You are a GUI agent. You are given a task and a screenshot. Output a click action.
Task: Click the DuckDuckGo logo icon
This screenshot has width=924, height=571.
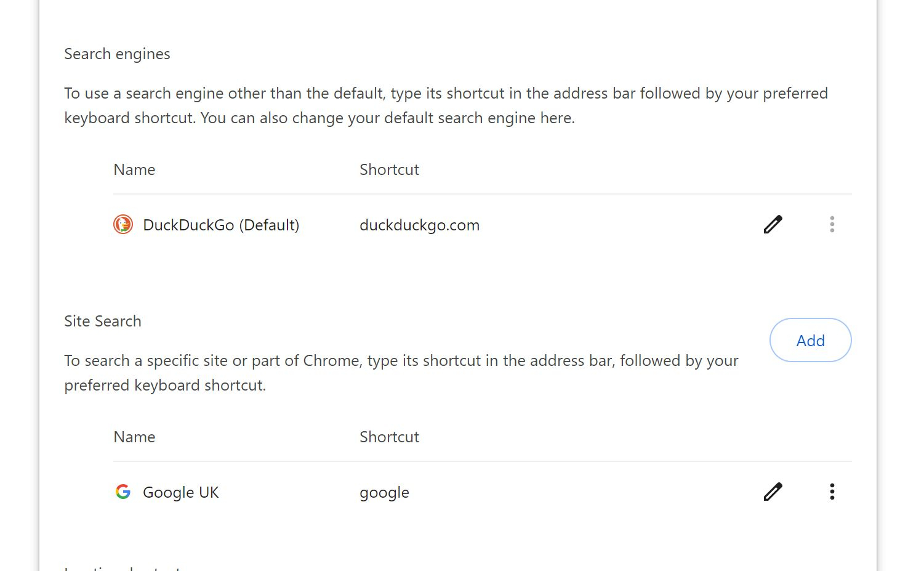click(x=123, y=224)
